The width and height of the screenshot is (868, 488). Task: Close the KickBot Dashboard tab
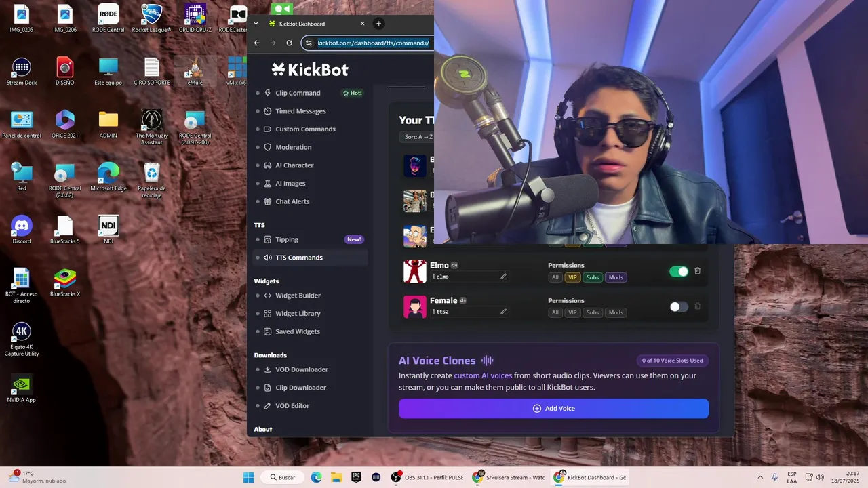(x=362, y=23)
